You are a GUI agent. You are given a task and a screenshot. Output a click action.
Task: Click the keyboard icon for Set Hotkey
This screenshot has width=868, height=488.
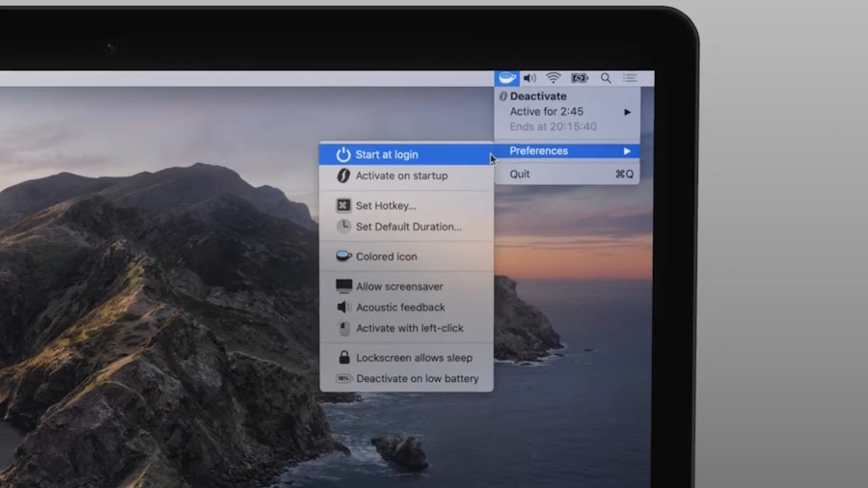[343, 205]
